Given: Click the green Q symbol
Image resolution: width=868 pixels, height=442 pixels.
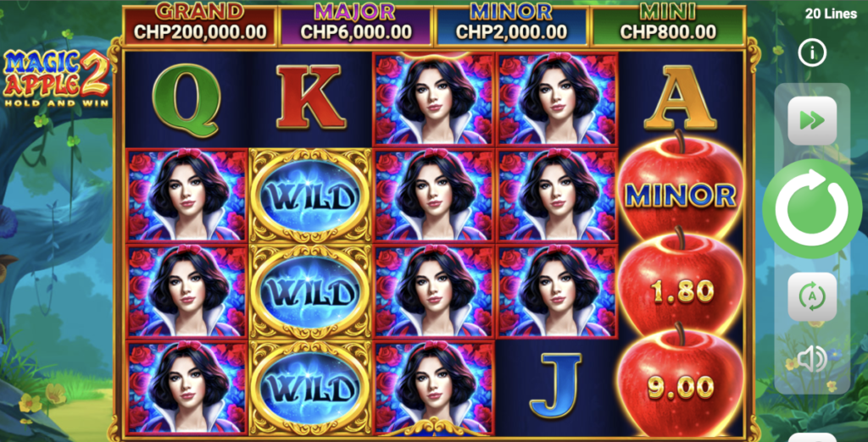Looking at the screenshot, I should tap(186, 100).
